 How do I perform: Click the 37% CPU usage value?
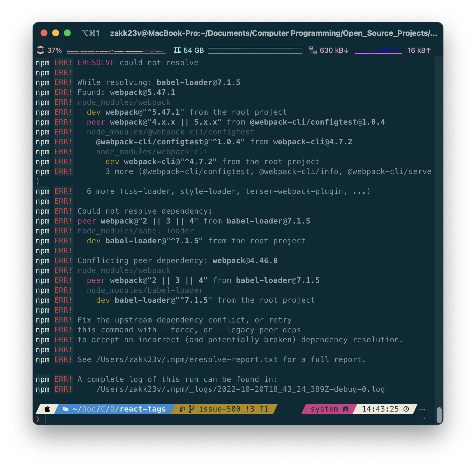(x=54, y=50)
